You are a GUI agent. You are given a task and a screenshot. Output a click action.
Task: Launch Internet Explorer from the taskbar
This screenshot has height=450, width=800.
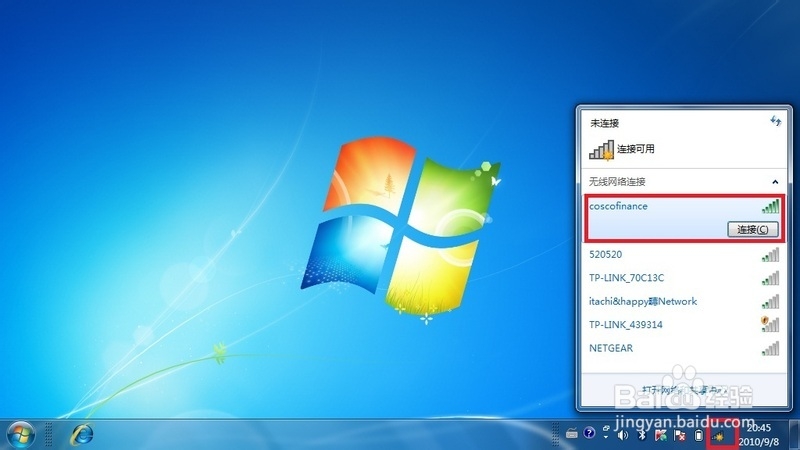pos(82,435)
